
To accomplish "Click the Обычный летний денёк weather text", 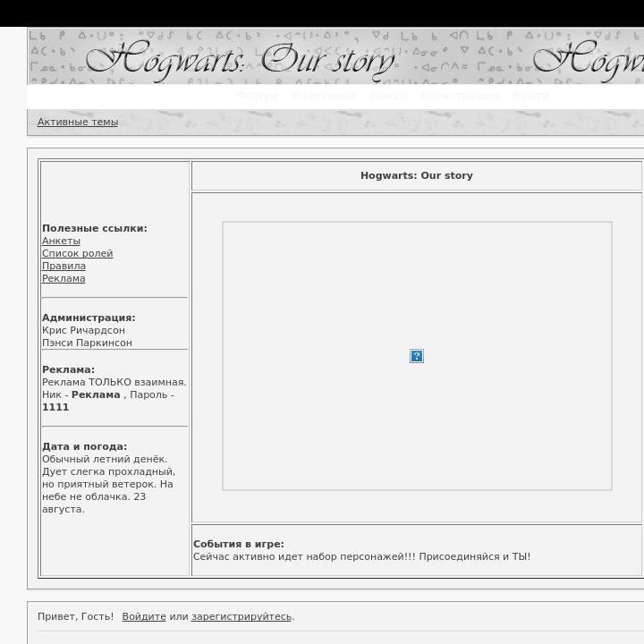I will 105,459.
